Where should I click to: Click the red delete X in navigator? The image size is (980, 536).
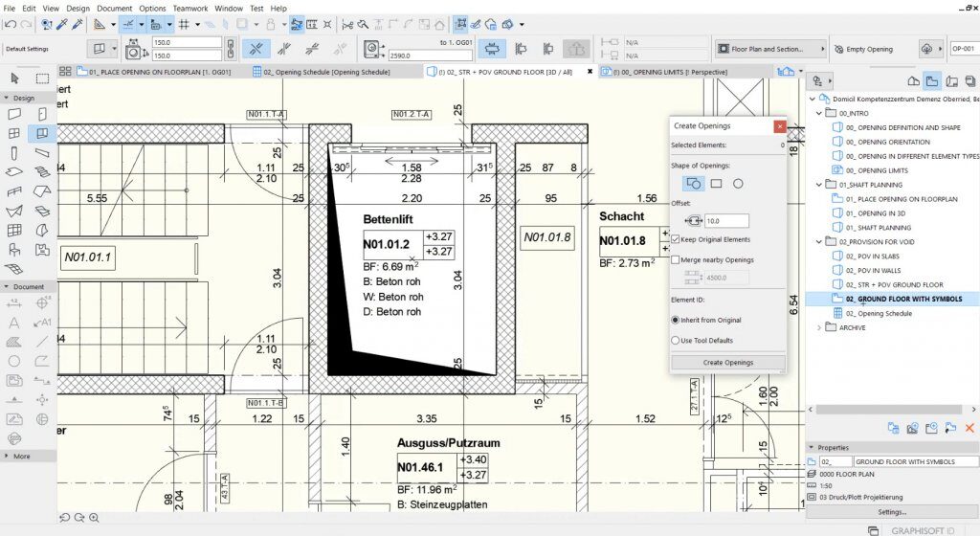pos(969,428)
